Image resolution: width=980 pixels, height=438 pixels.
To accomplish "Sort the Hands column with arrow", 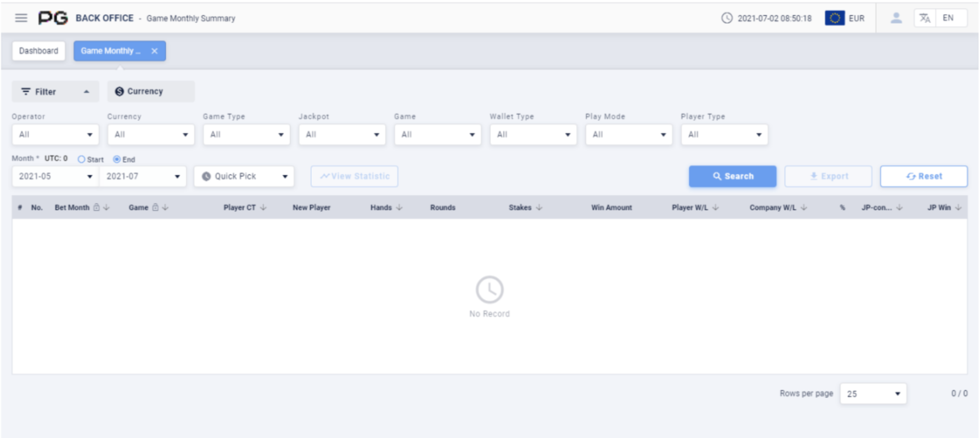I will [399, 207].
